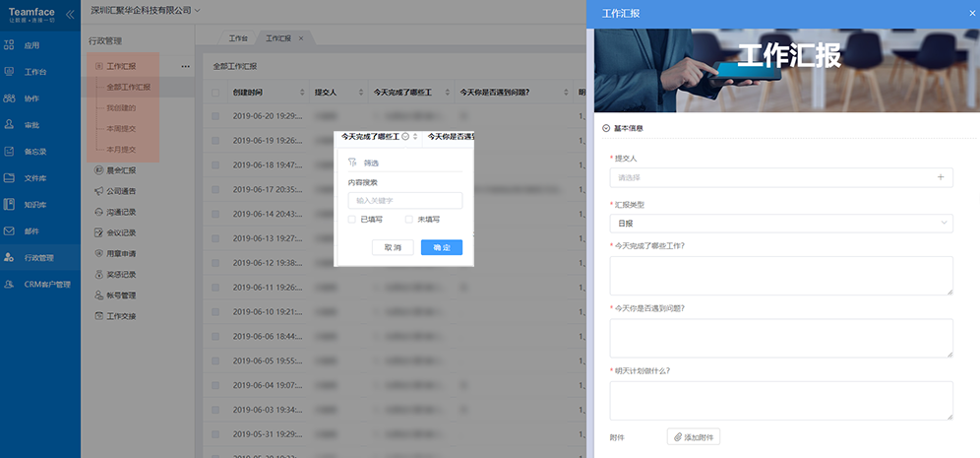Click paperclip 添加附件 button
Screen dimensions: 980x458
tap(694, 436)
